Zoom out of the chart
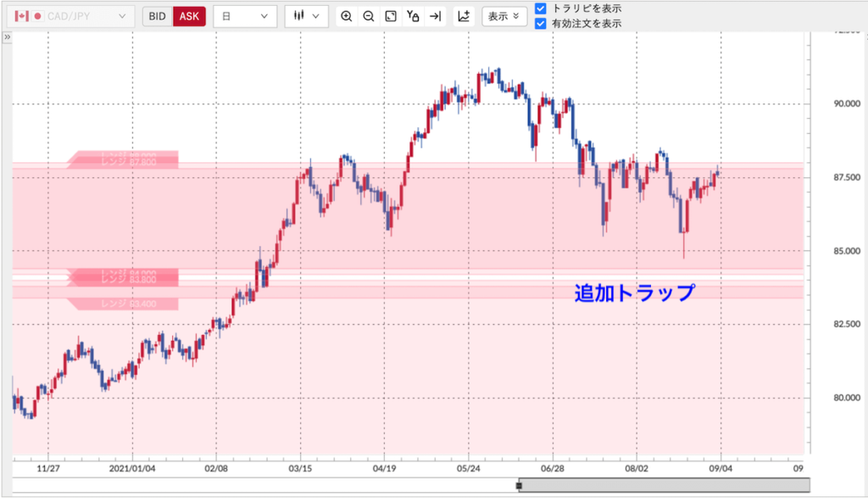Image resolution: width=868 pixels, height=503 pixels. point(369,16)
